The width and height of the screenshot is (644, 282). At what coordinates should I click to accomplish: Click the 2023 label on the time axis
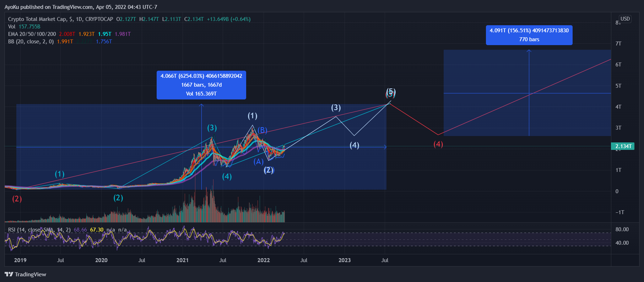click(345, 260)
